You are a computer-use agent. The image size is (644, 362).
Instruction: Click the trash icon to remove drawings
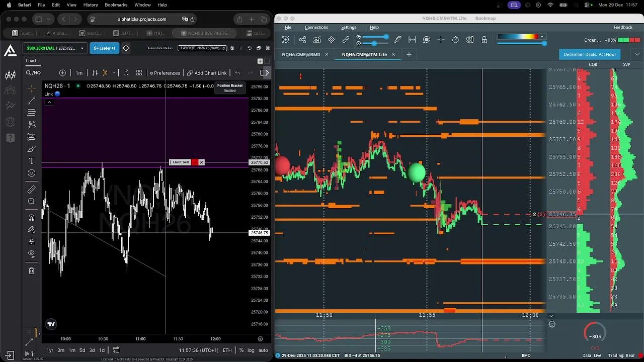(x=31, y=270)
